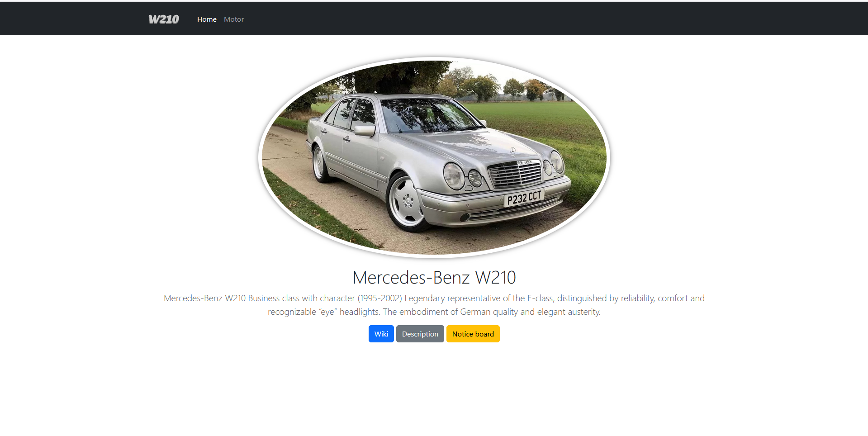Open the Home navigation link
The width and height of the screenshot is (868, 436).
click(x=207, y=19)
